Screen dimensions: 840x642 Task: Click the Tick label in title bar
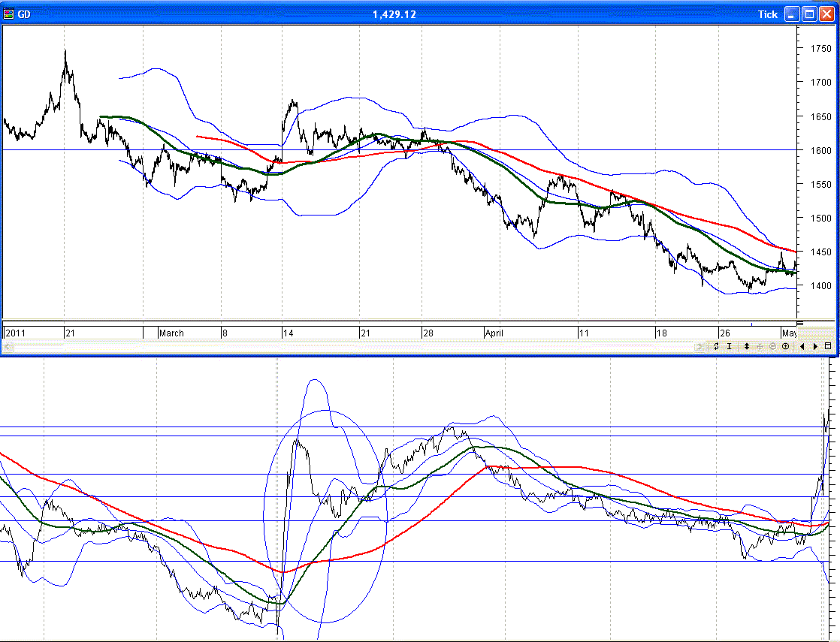click(x=767, y=14)
